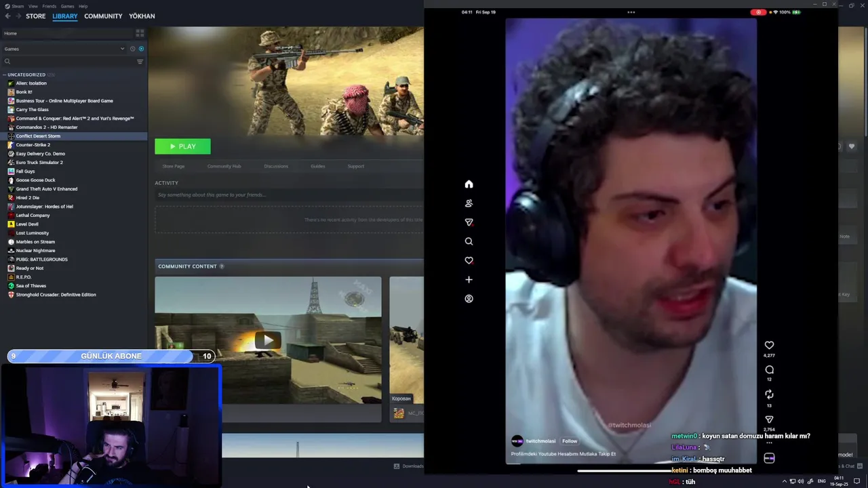The width and height of the screenshot is (868, 488).
Task: Select Goose Goose Duck in the library
Action: tap(36, 180)
